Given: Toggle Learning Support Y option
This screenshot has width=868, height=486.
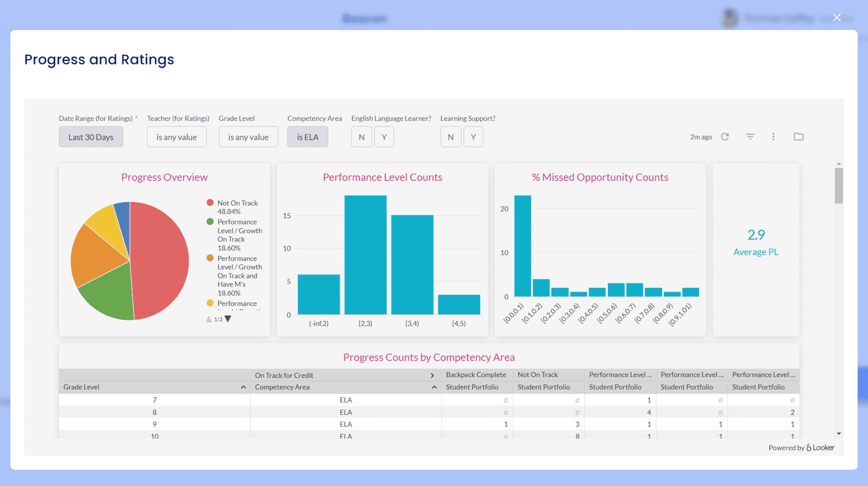Looking at the screenshot, I should click(473, 137).
